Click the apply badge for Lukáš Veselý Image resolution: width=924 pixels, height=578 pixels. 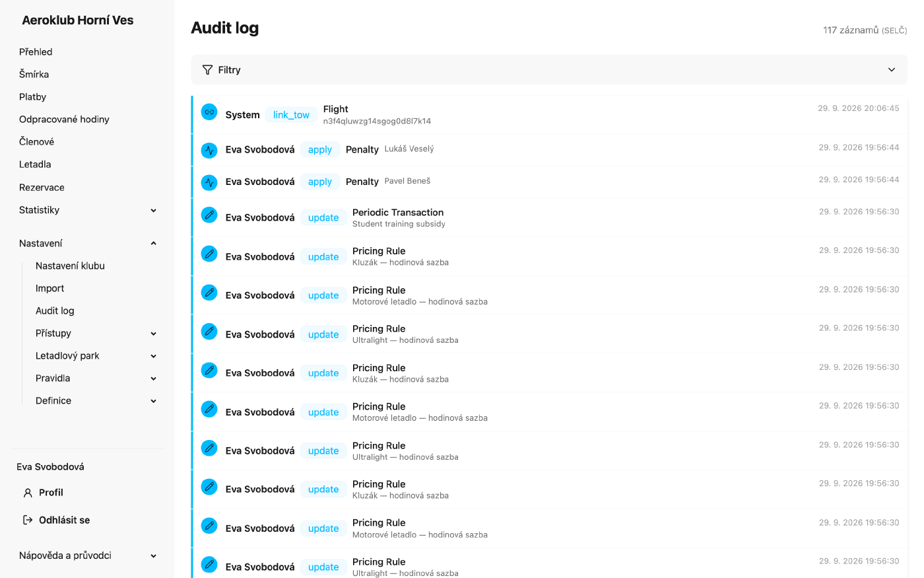320,150
